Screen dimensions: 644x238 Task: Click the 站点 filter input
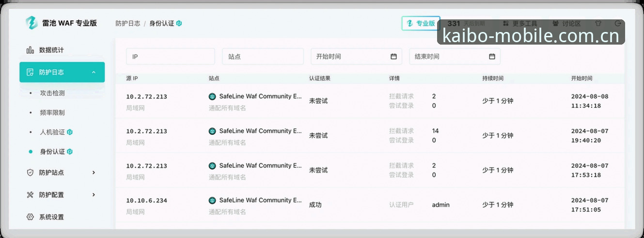tap(263, 57)
